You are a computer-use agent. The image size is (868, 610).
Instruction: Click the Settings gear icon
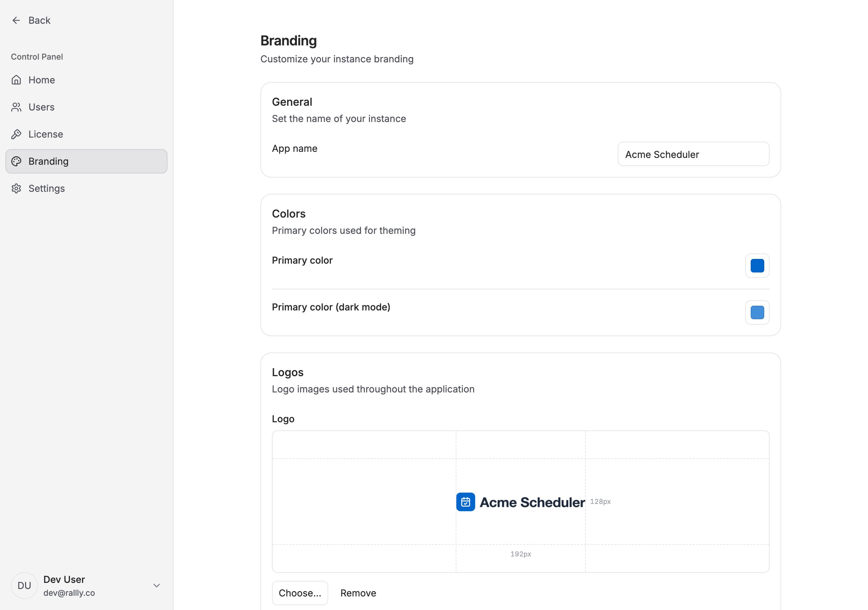tap(16, 189)
